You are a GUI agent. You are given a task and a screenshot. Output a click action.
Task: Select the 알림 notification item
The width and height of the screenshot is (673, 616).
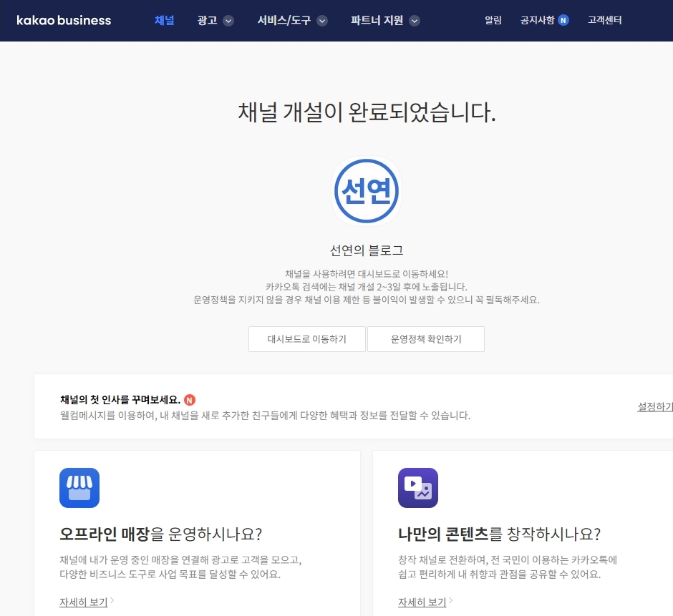[493, 21]
